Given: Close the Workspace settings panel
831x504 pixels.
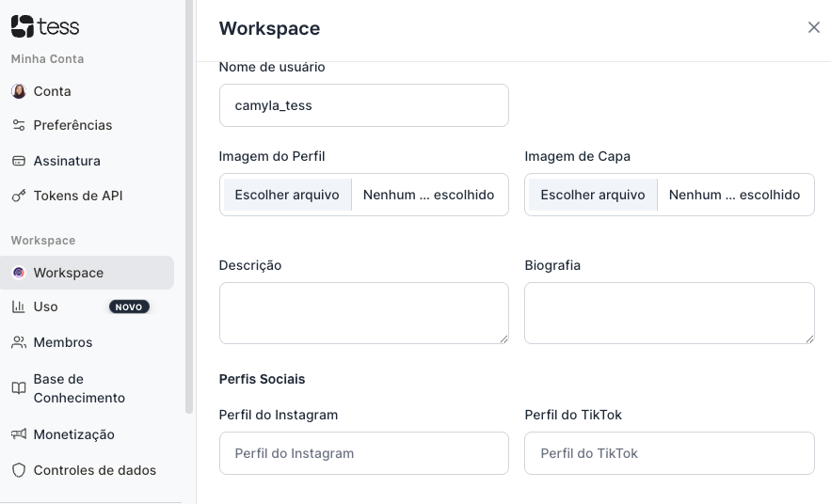Looking at the screenshot, I should (x=814, y=27).
